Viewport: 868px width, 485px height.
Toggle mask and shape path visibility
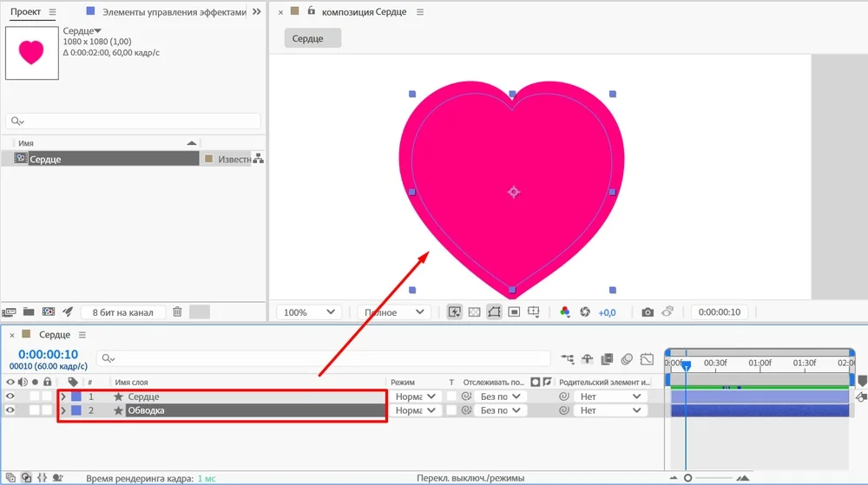494,312
